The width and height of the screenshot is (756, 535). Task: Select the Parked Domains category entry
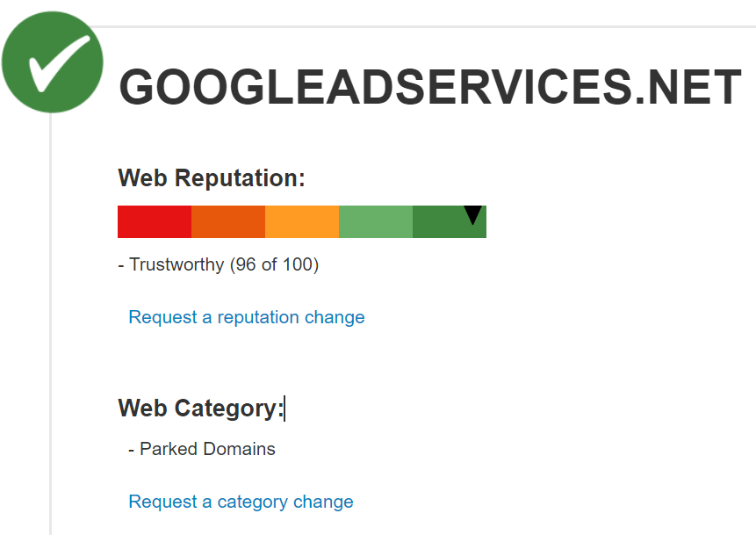(207, 449)
